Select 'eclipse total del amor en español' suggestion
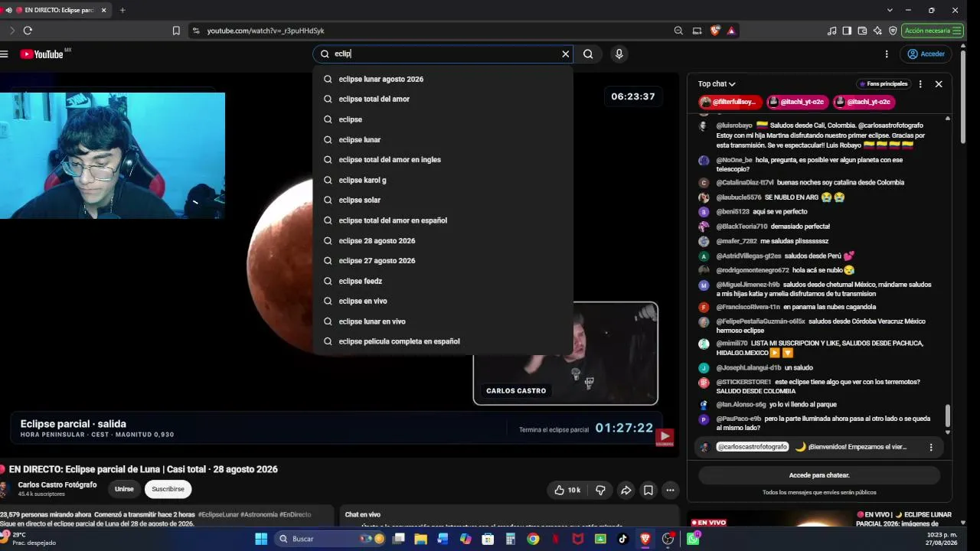Image resolution: width=980 pixels, height=551 pixels. 443,220
